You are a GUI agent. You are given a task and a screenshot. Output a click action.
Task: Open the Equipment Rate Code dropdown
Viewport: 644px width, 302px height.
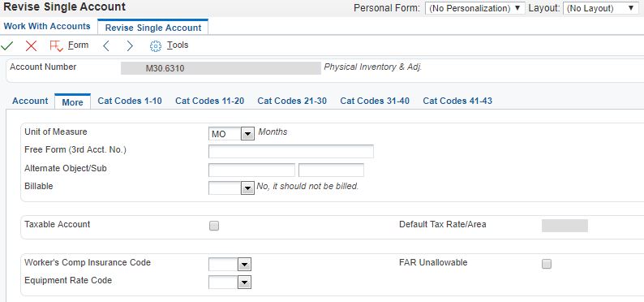coord(244,283)
